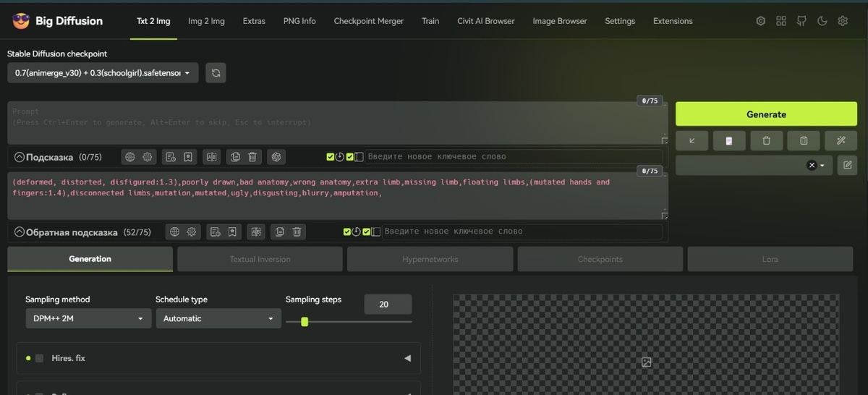Switch to the Img 2 Img tab
The width and height of the screenshot is (868, 395).
206,21
